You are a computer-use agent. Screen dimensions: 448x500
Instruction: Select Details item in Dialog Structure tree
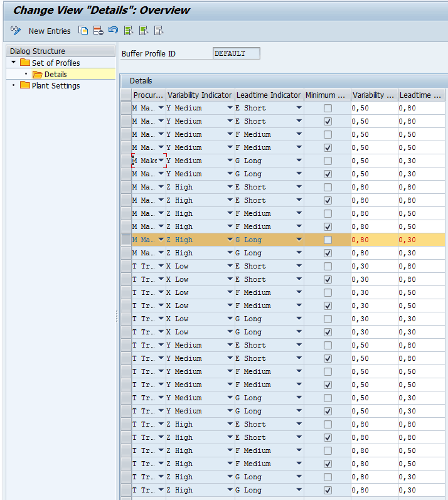coord(55,75)
